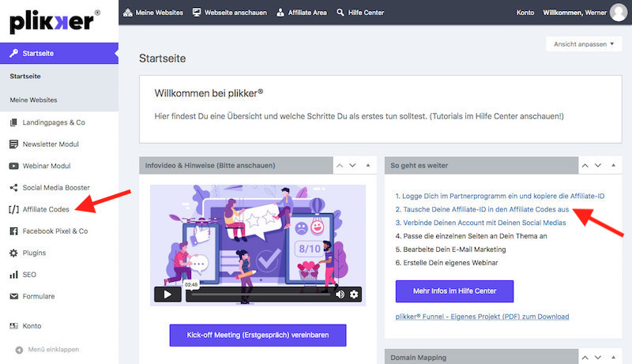The width and height of the screenshot is (632, 364).
Task: Toggle the Infovideo & Hinweise panel triangle
Action: pyautogui.click(x=368, y=166)
